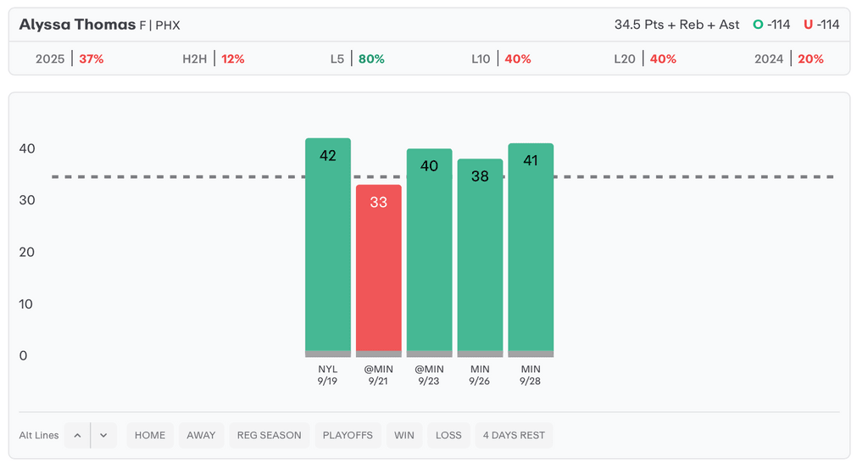Toggle the HOME games filter
The width and height of the screenshot is (868, 474).
150,436
